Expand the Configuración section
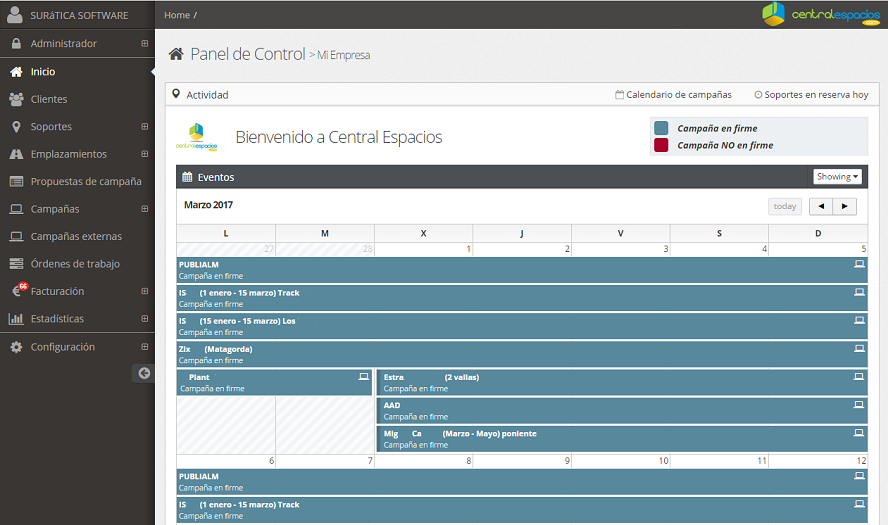The height and width of the screenshot is (525, 888). tap(144, 347)
